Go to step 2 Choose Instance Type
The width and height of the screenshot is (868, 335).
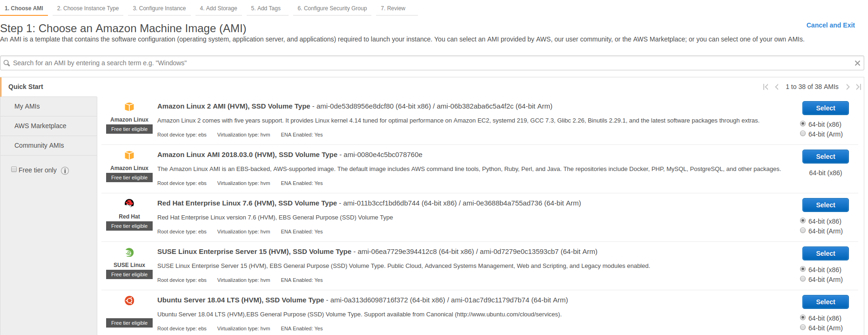[87, 8]
